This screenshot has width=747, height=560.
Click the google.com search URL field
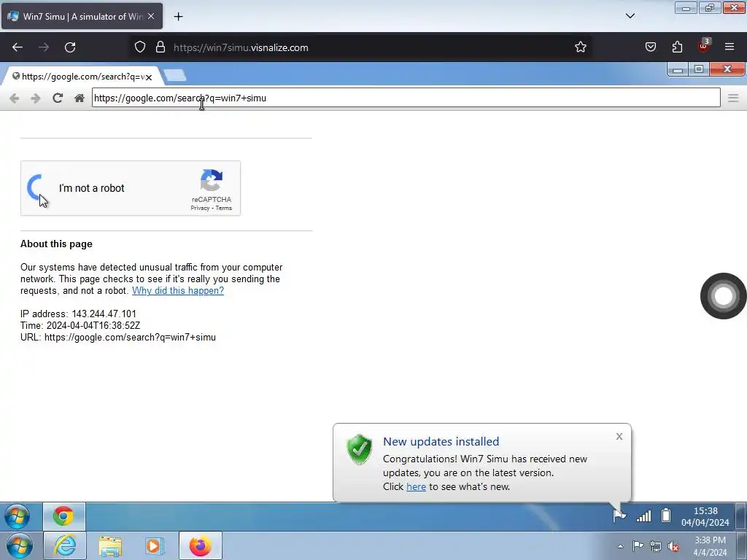click(x=406, y=98)
